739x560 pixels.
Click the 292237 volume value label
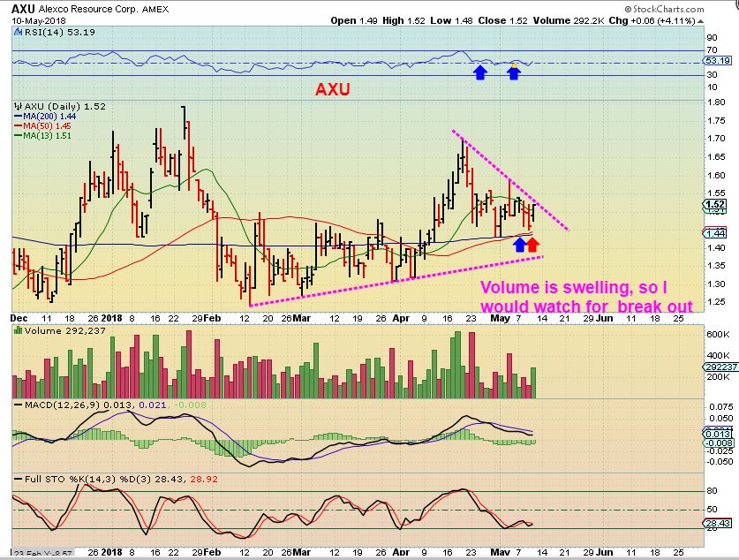coord(720,367)
